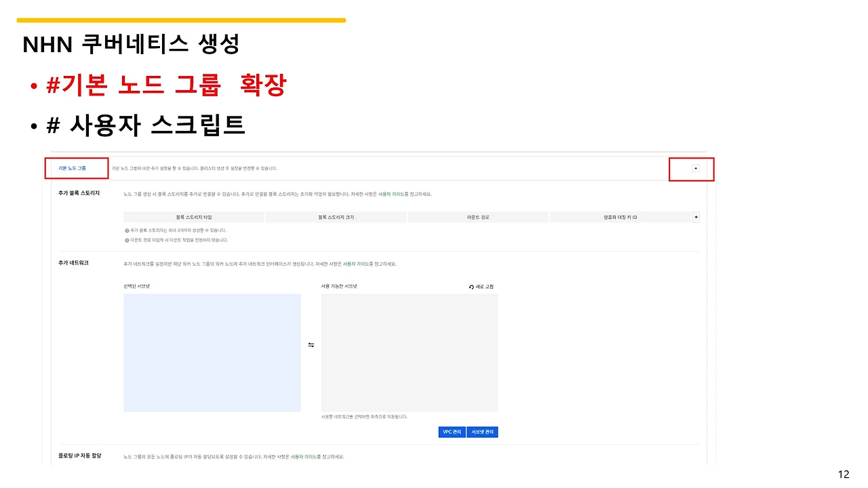Click inside the 사용 가능한 서브넷 list box
Viewport: 868px width, 488px height.
coord(410,351)
